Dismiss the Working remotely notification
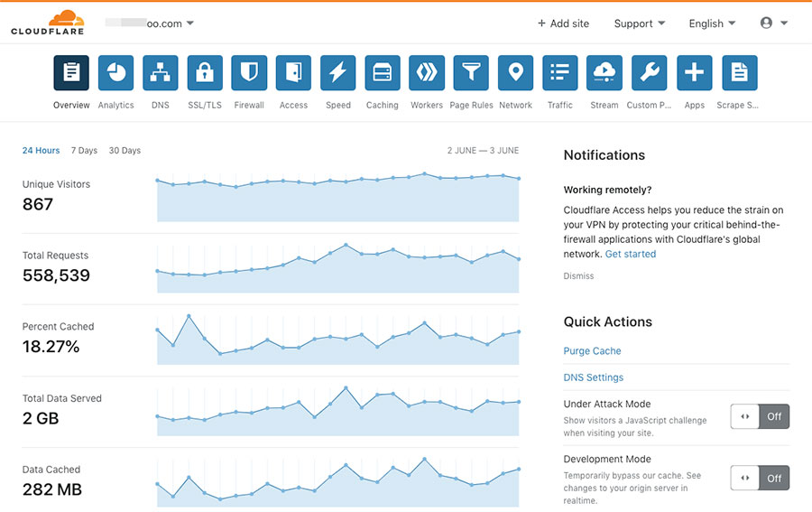Viewport: 812px width, 512px height. pyautogui.click(x=578, y=276)
